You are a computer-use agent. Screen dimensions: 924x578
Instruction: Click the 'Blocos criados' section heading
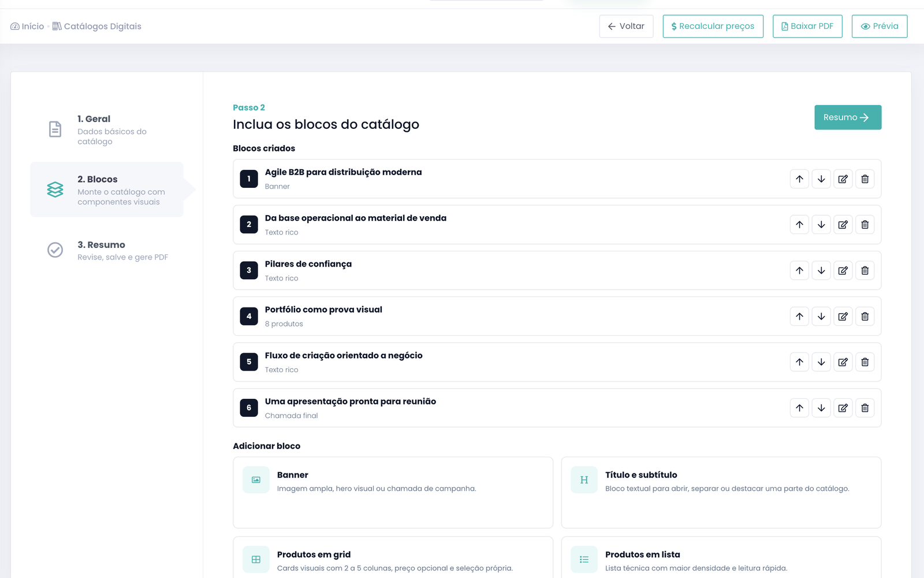coord(264,149)
